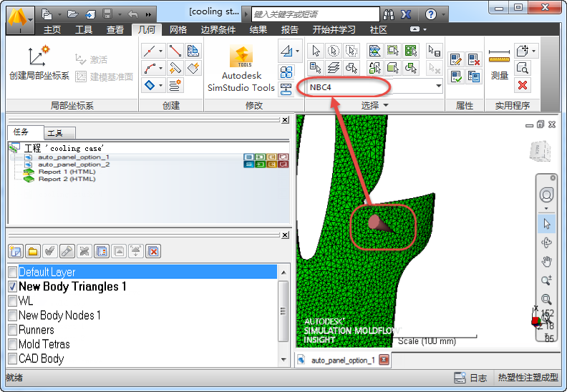This screenshot has width=567, height=392.
Task: Open the curve creation dropdown arrow
Action: pos(161,68)
